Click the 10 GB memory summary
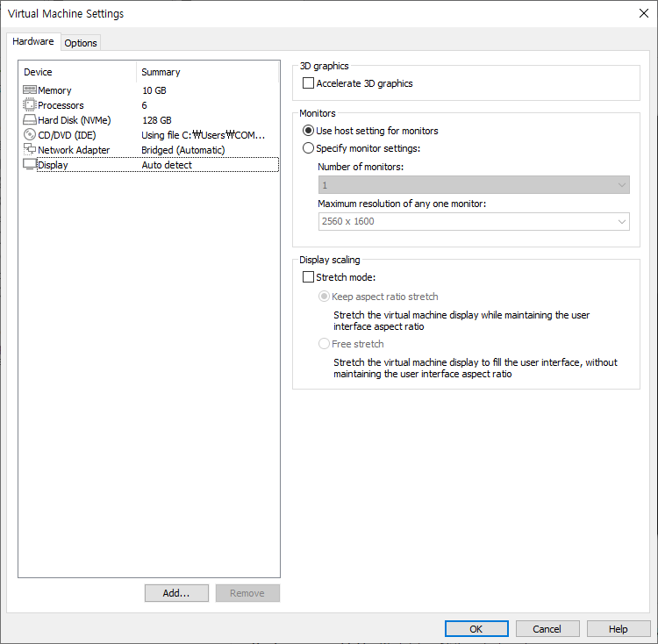Viewport: 658px width, 644px height. click(154, 90)
